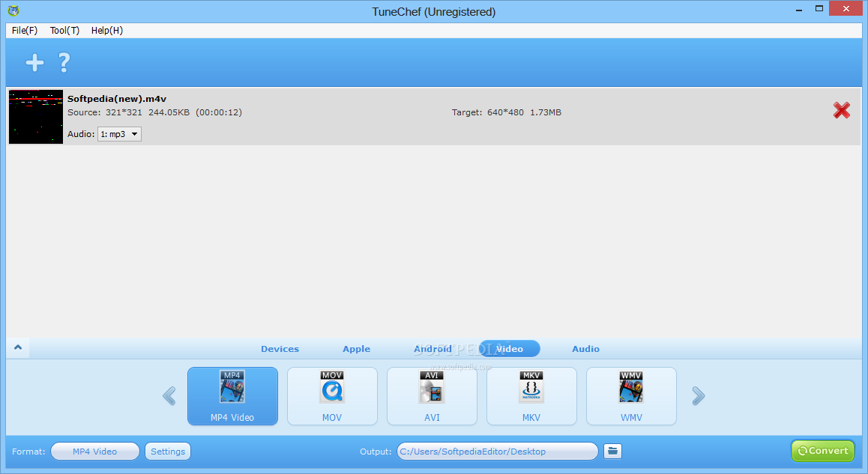Open help via question mark icon
This screenshot has width=868, height=474.
[x=64, y=62]
